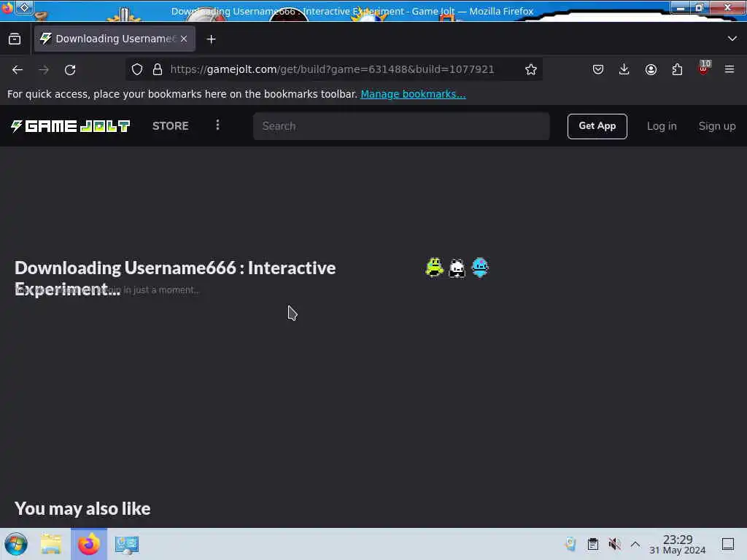Screen dimensions: 747x560
Task: Open the Manage bookmarks link
Action: (x=413, y=94)
